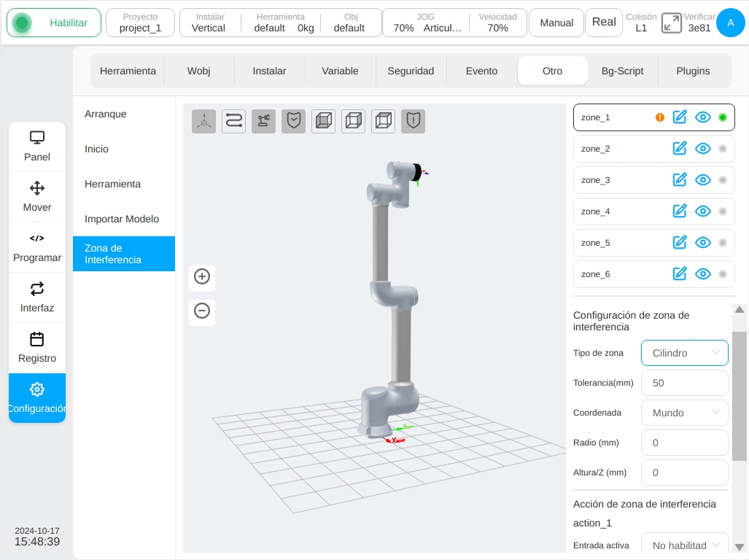Select third cube view icon
Viewport: 749px width, 560px height.
384,121
